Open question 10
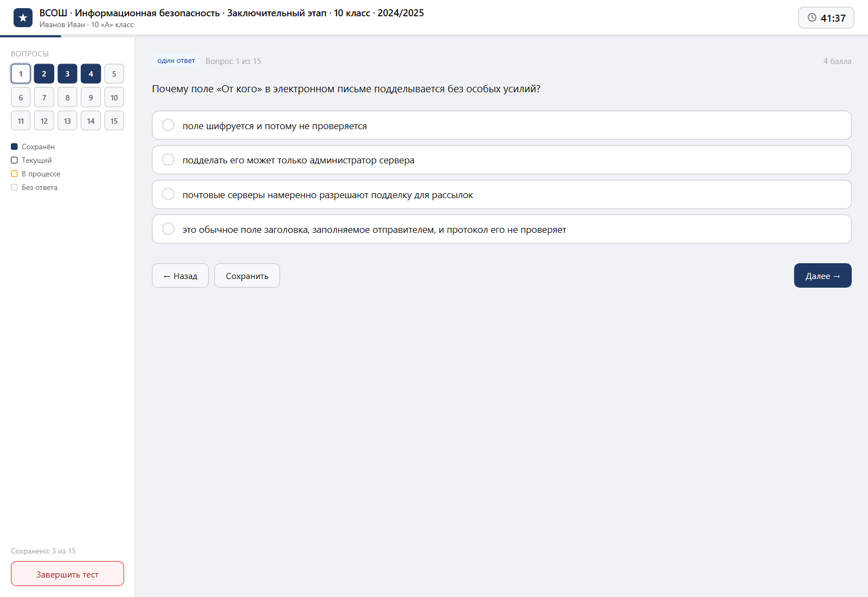The width and height of the screenshot is (868, 597). pos(114,98)
